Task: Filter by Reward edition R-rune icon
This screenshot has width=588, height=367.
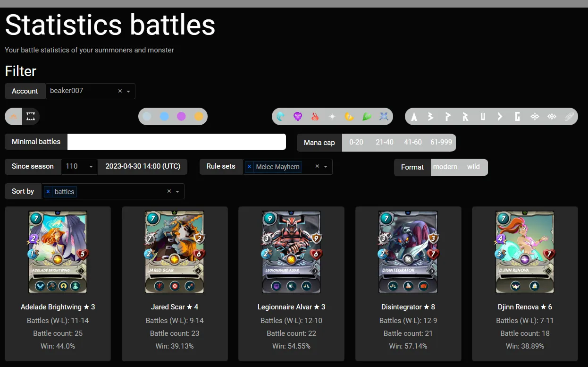Action: (465, 117)
